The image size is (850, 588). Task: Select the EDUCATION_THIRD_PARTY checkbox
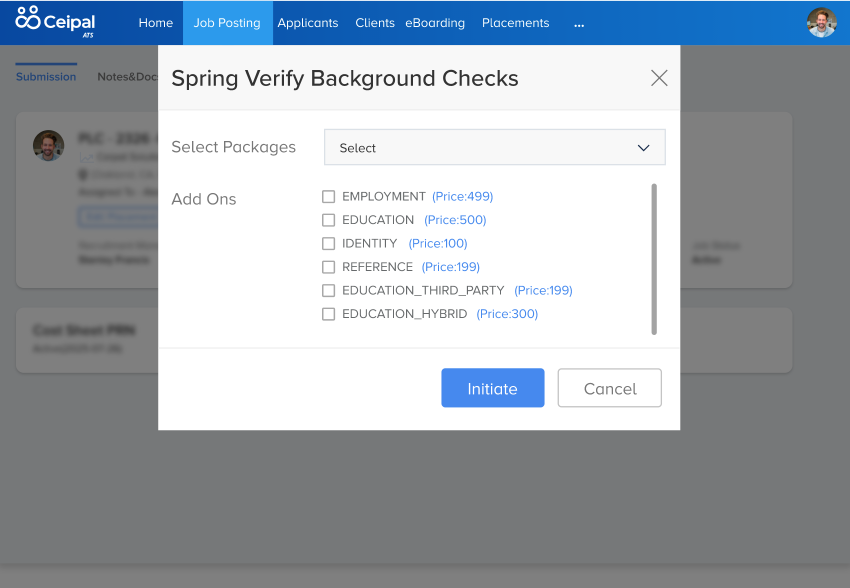pyautogui.click(x=329, y=290)
